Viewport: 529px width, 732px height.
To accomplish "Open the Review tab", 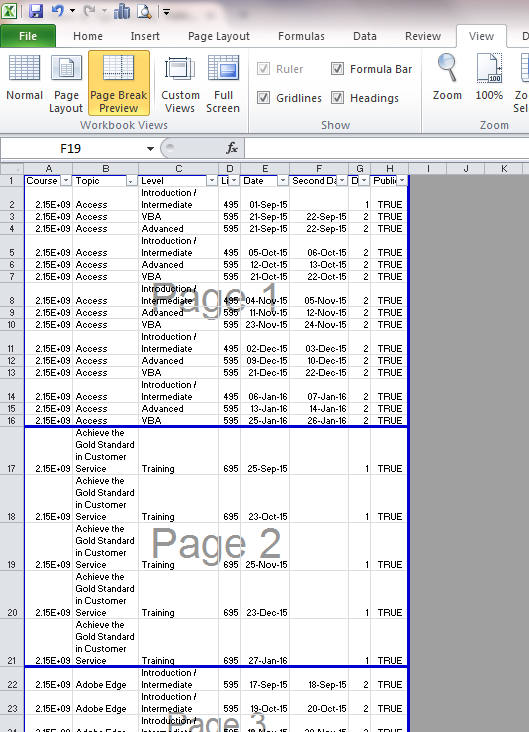I will pyautogui.click(x=423, y=36).
